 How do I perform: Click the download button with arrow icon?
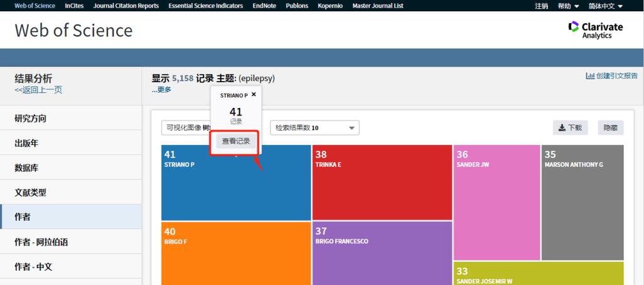click(x=570, y=127)
